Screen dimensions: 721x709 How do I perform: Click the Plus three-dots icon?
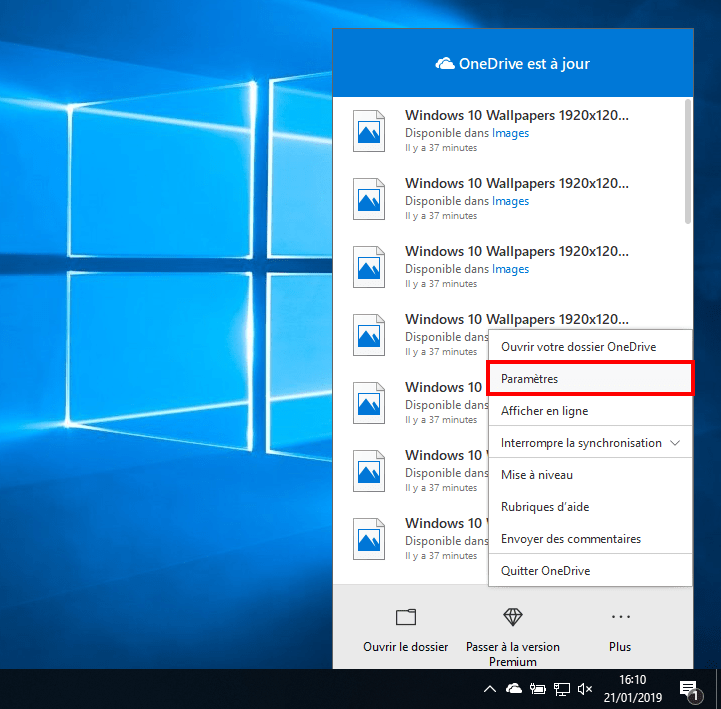click(620, 617)
